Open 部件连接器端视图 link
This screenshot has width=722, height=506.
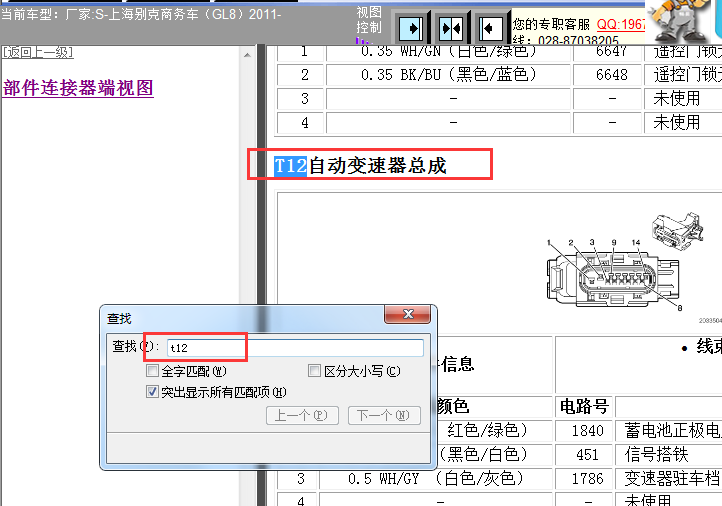coord(78,87)
